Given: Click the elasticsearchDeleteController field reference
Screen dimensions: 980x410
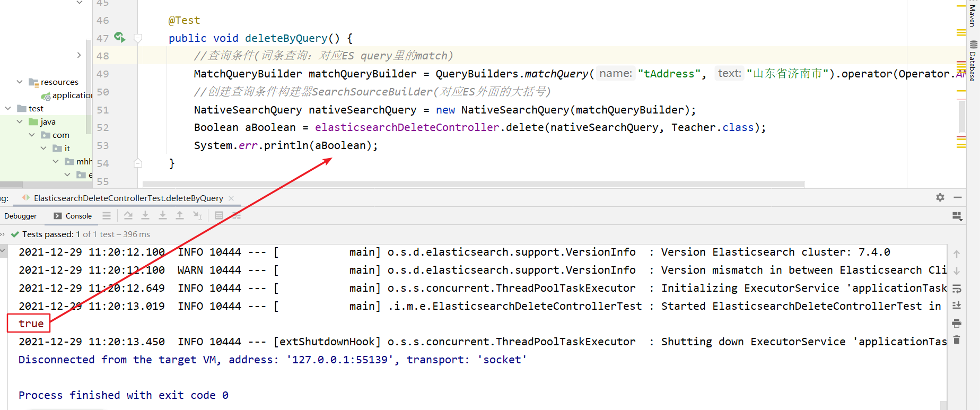Looking at the screenshot, I should [407, 127].
